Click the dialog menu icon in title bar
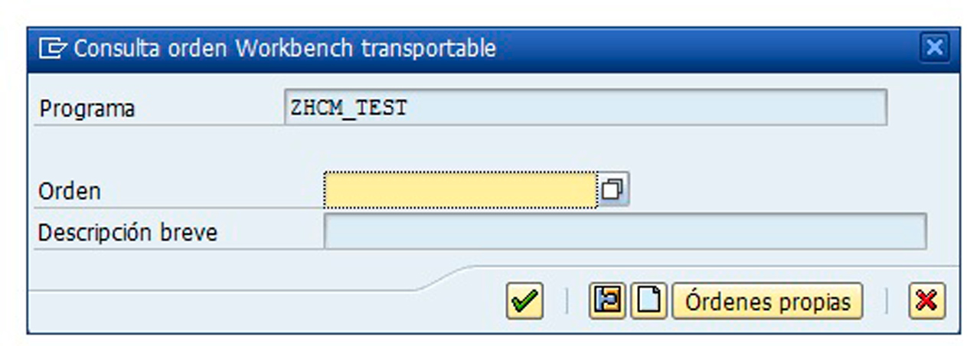The height and width of the screenshot is (346, 980). pyautogui.click(x=52, y=49)
